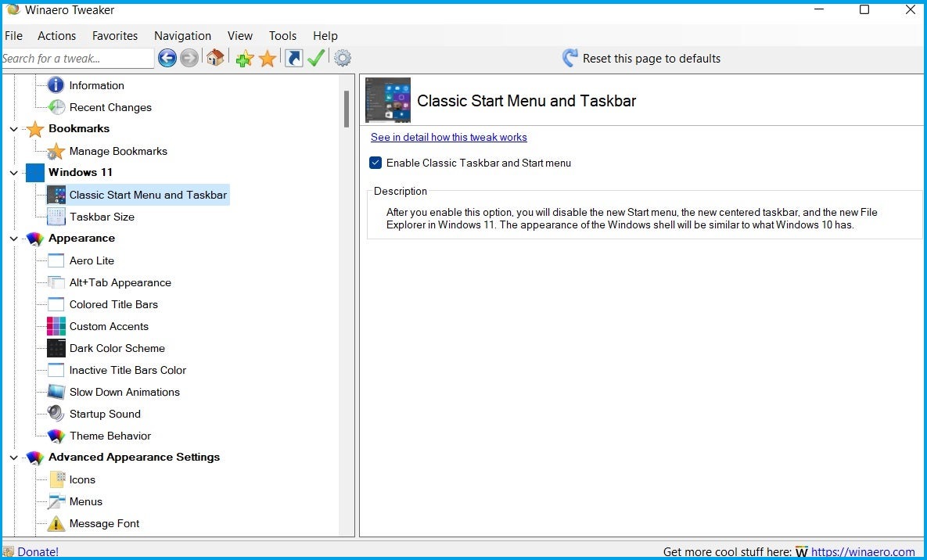Screen dimensions: 927x560
Task: Click 'See in detail how this tweak works'
Action: [x=449, y=137]
